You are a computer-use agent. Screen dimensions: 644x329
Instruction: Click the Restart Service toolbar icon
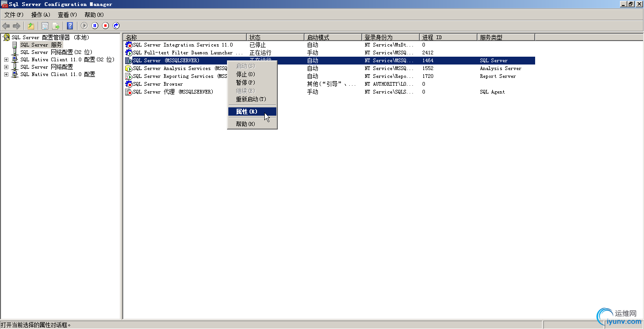tap(116, 26)
